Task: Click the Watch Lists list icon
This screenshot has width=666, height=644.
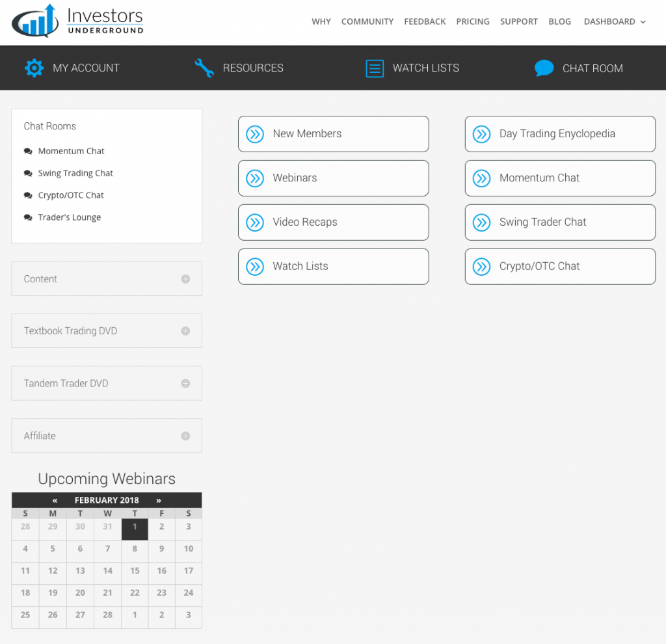Action: coord(374,68)
